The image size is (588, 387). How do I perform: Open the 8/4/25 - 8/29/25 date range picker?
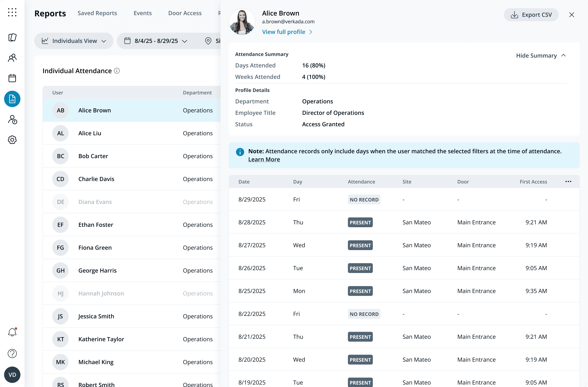click(156, 41)
